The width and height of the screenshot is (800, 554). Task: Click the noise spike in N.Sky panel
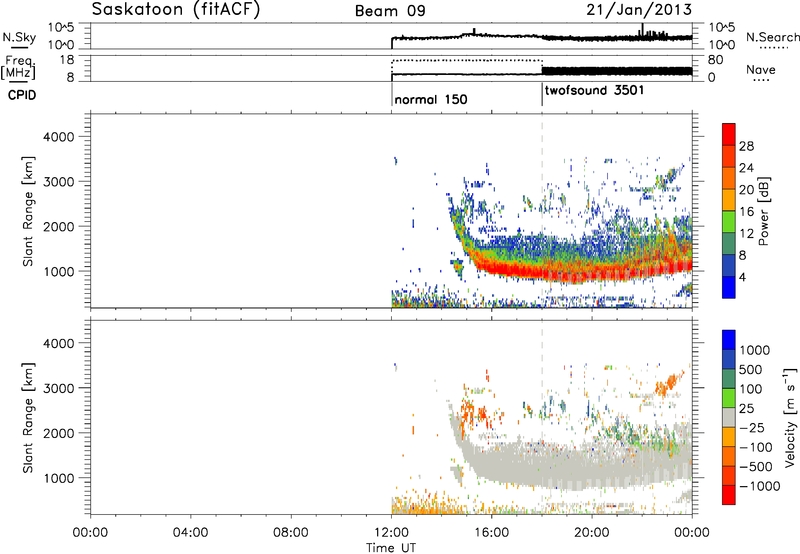pyautogui.click(x=642, y=29)
